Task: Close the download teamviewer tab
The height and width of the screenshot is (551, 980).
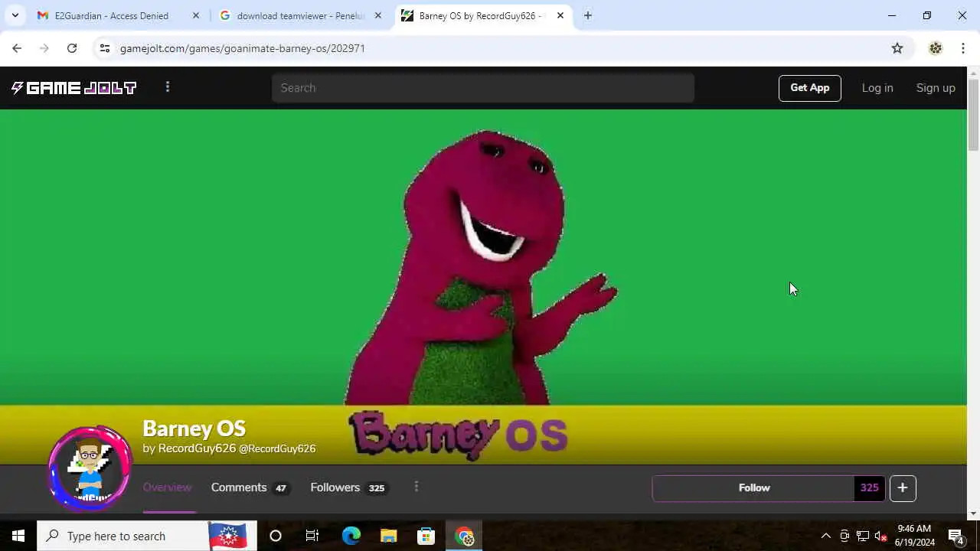Action: coord(378,15)
